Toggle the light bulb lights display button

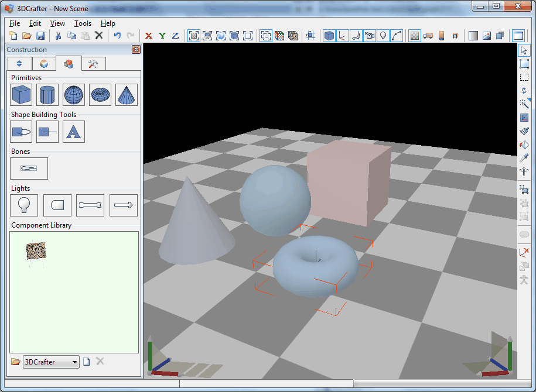pos(383,36)
